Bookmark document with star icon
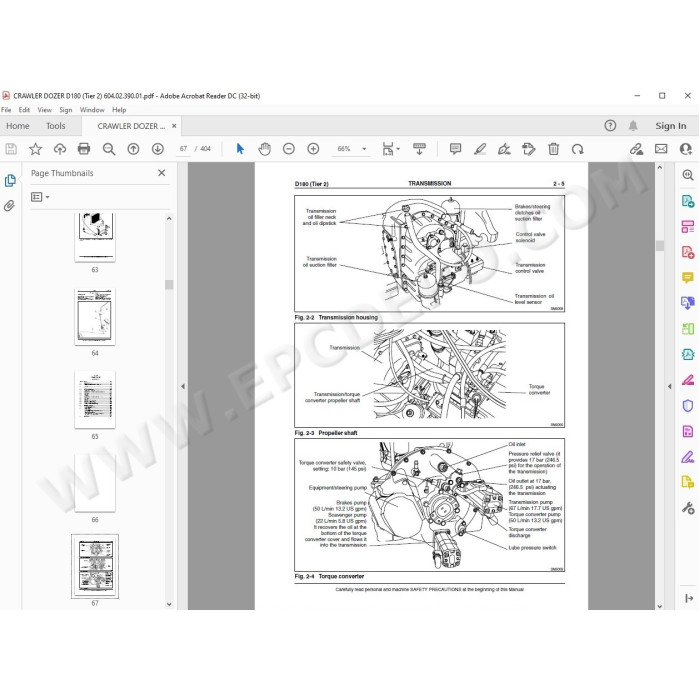The height and width of the screenshot is (700, 700). (x=35, y=149)
